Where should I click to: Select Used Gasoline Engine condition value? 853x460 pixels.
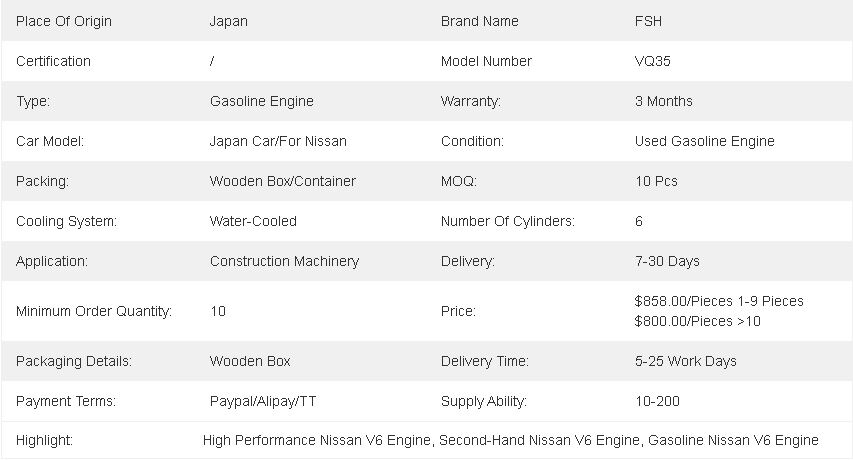[704, 141]
